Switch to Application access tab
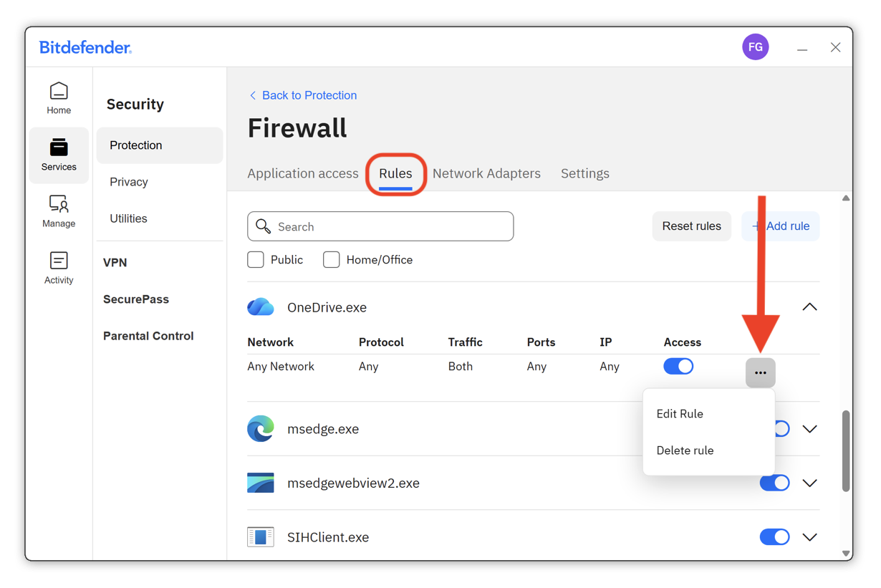Screen dimensions: 881x588 [302, 173]
